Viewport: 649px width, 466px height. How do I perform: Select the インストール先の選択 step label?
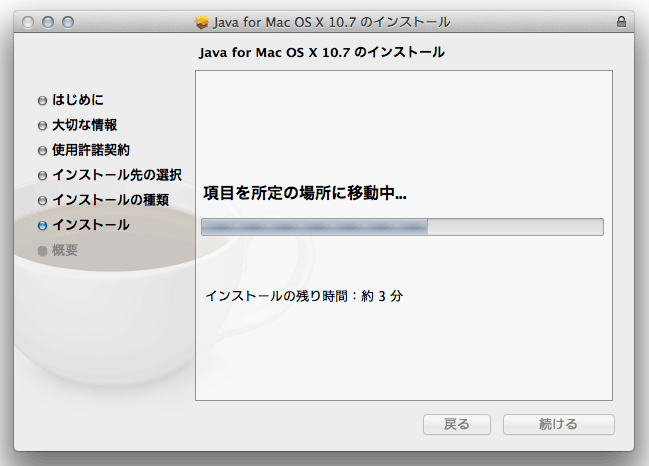click(x=117, y=175)
